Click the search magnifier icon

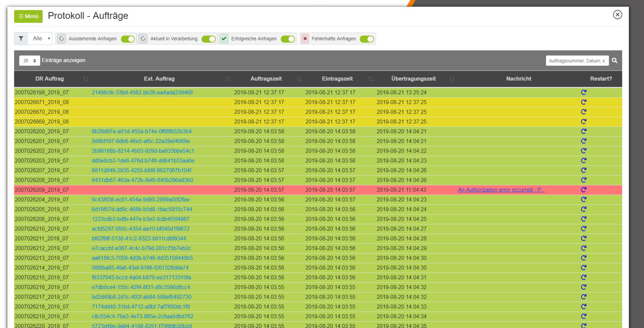(614, 61)
